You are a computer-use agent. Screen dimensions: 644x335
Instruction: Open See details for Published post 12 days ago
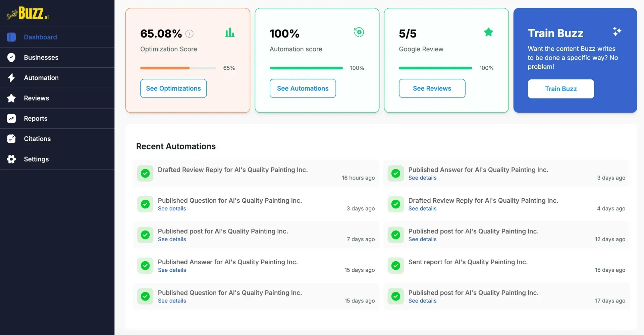tap(422, 240)
